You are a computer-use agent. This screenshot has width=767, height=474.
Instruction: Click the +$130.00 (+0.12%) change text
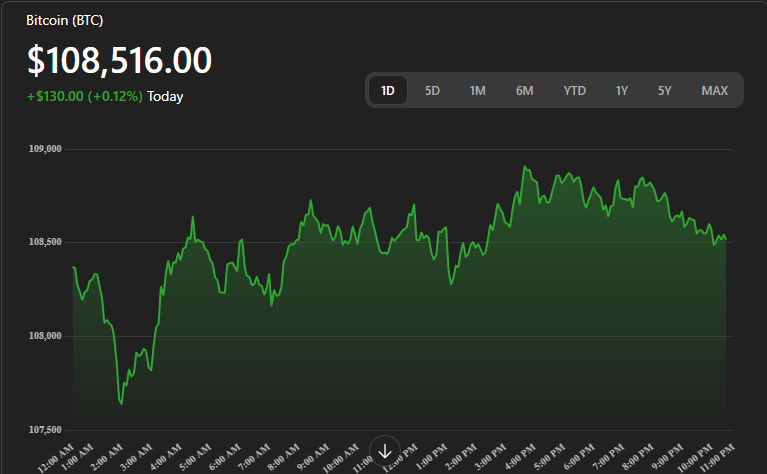[85, 96]
